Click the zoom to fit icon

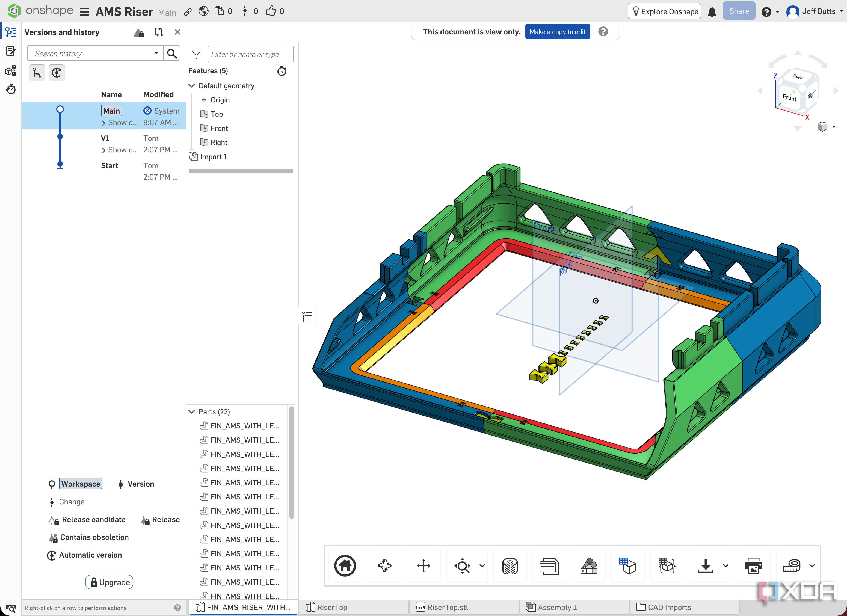462,565
